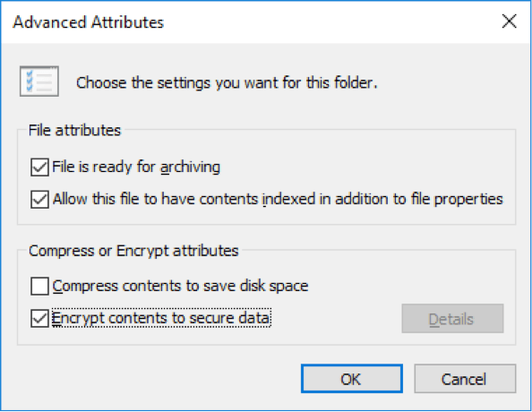Toggle the contents indexed checkbox
Screen dimensions: 532x412
[x=39, y=199]
